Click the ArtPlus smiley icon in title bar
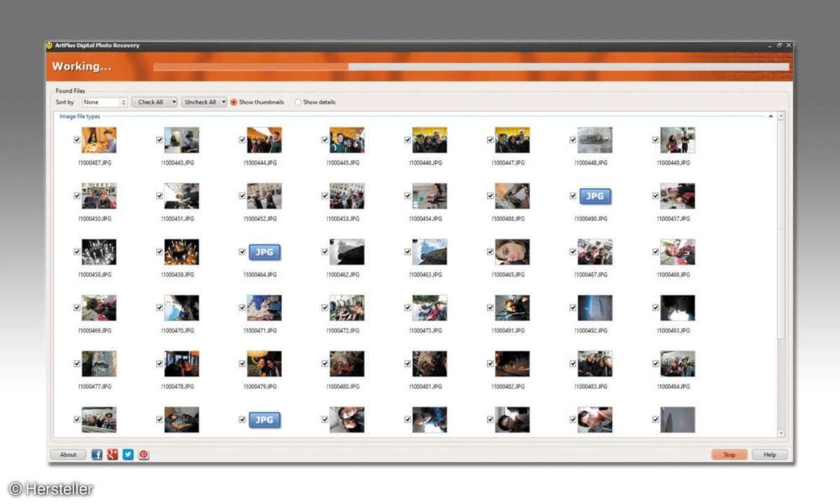 point(50,45)
